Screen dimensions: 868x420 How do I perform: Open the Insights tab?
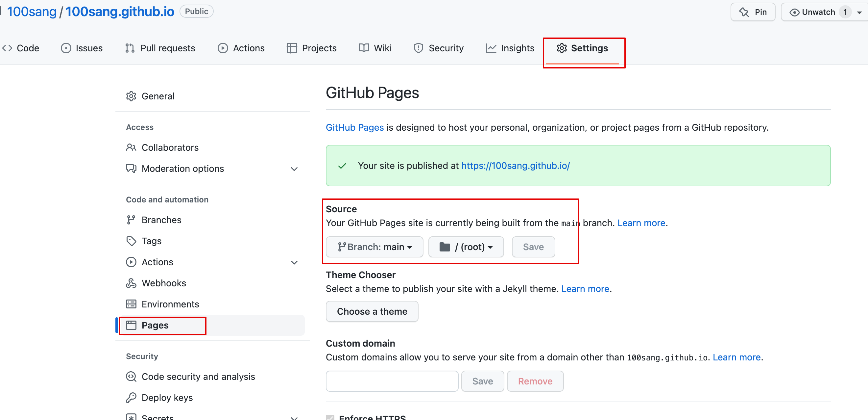[510, 48]
